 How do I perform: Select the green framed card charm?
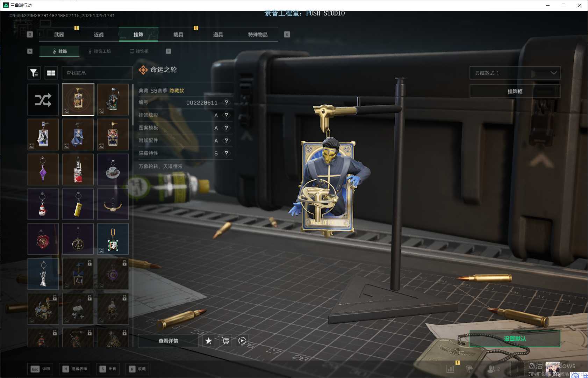113,239
